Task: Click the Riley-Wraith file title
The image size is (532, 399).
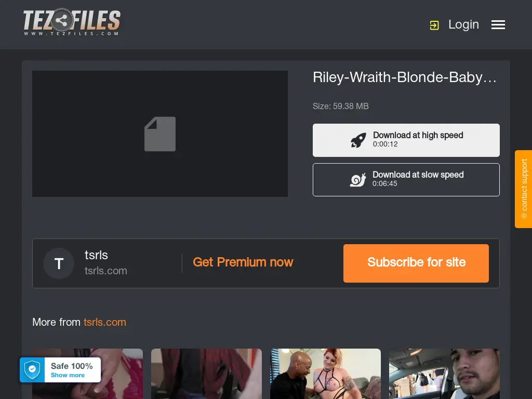Action: (x=404, y=77)
